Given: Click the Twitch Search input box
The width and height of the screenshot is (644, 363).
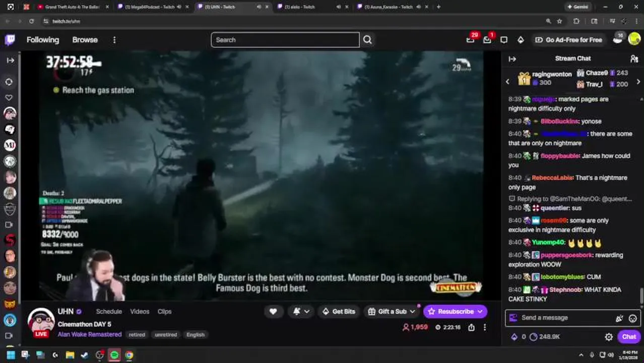Looking at the screenshot, I should coord(285,40).
